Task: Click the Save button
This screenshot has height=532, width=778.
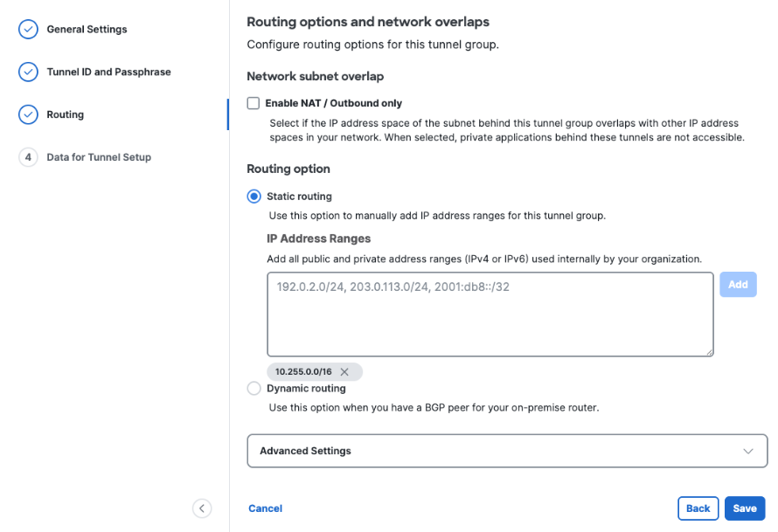Action: click(745, 508)
